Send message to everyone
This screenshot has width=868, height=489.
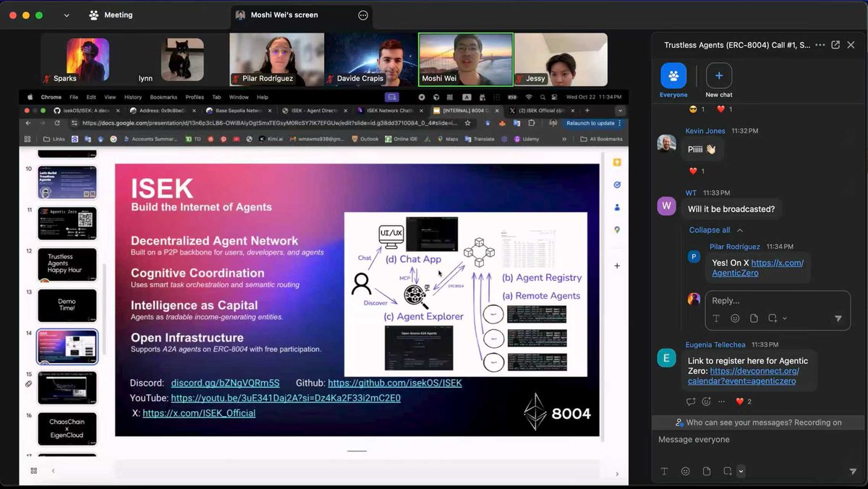coord(852,471)
